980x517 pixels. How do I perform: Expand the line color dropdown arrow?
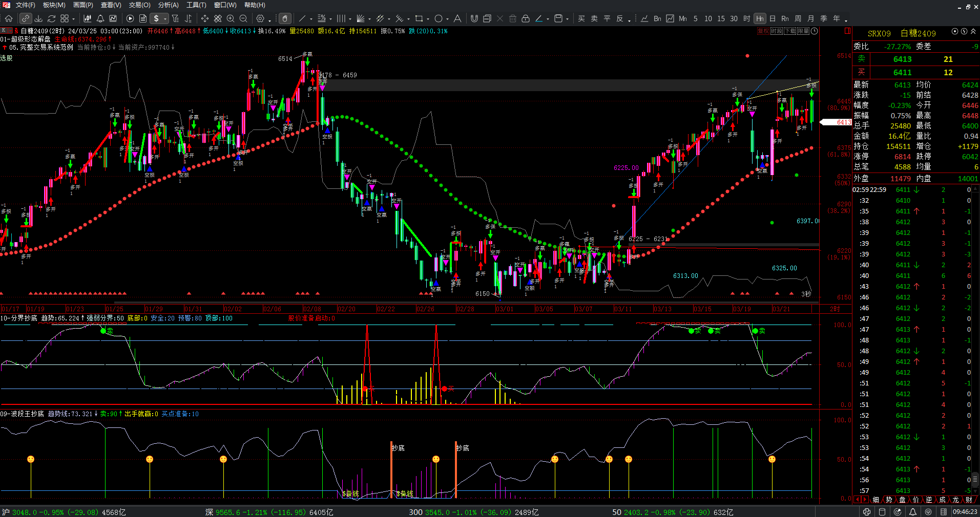coord(548,19)
